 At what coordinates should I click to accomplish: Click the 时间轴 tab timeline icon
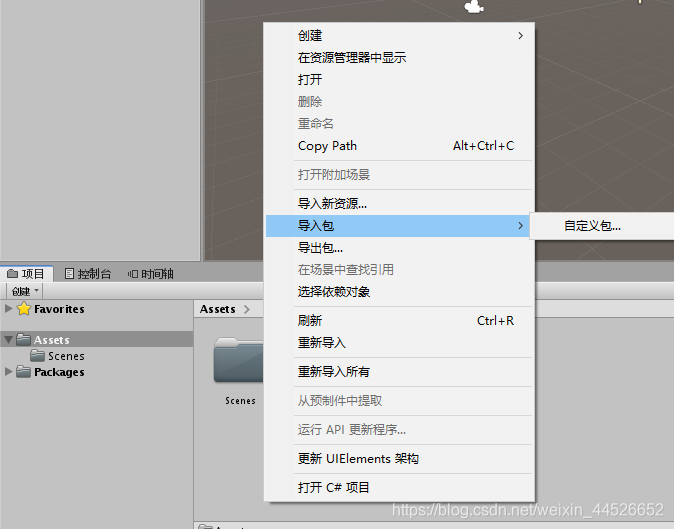pyautogui.click(x=132, y=274)
